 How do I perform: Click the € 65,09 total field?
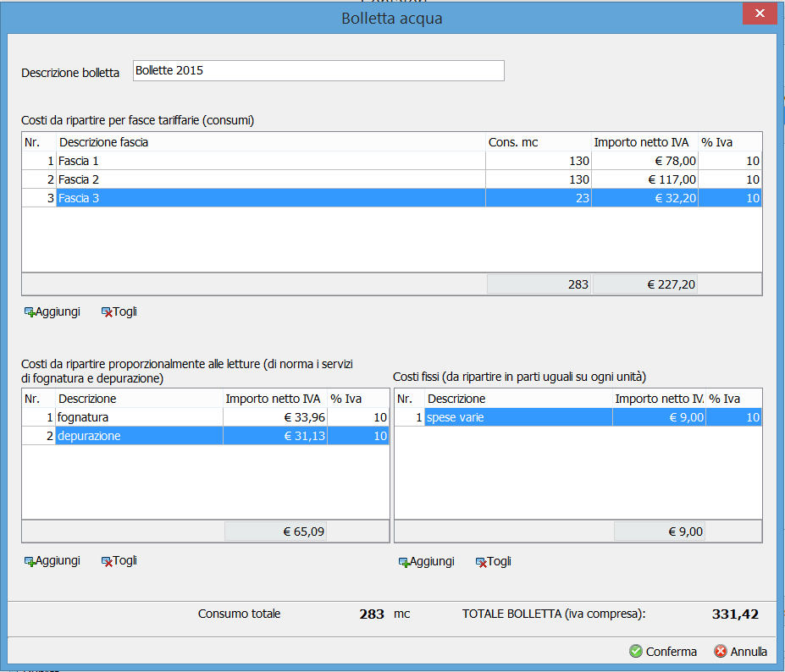point(276,532)
